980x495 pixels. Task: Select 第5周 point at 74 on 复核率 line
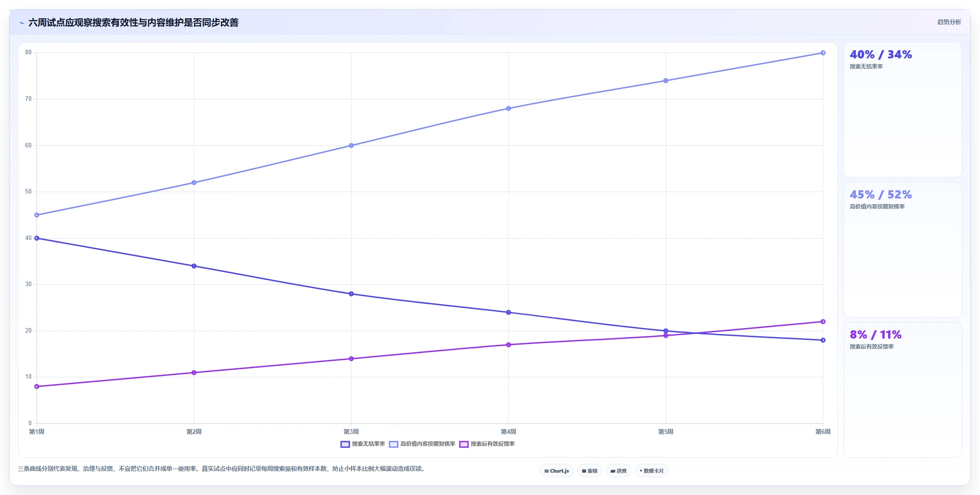click(666, 81)
